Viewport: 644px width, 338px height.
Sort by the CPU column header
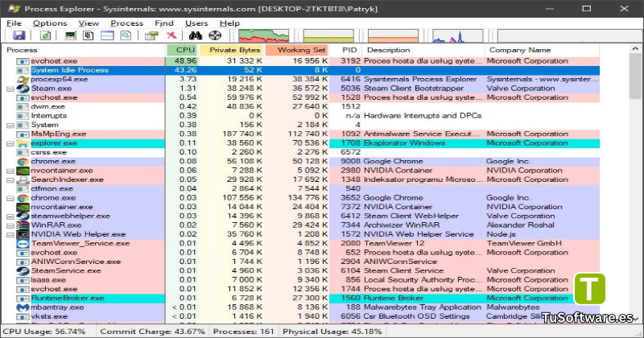click(x=183, y=50)
